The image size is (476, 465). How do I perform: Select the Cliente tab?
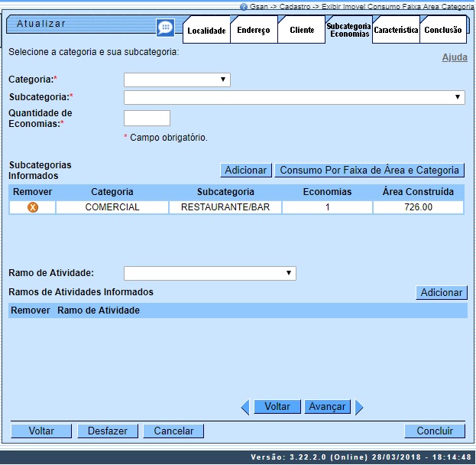point(302,31)
